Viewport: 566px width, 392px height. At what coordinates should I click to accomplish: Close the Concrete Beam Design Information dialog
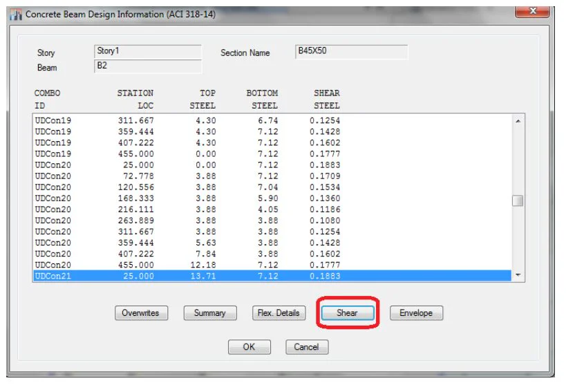point(532,11)
